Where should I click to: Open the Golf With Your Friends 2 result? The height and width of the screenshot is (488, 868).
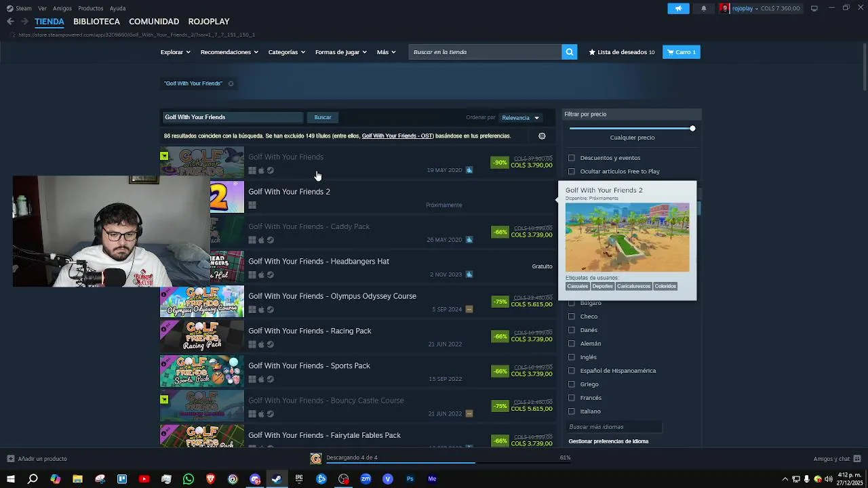click(357, 198)
